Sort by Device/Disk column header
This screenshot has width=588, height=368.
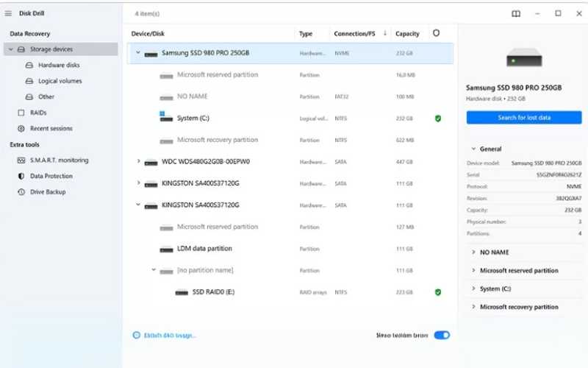pyautogui.click(x=148, y=33)
